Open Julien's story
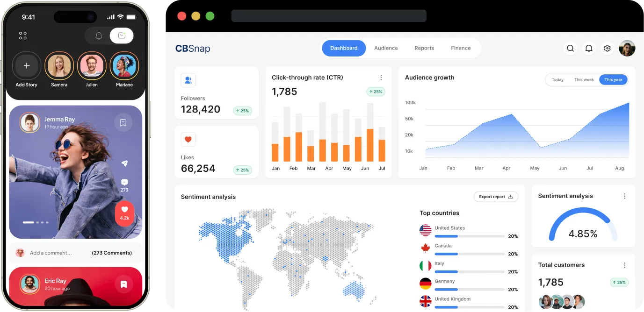The image size is (644, 312). [x=92, y=66]
